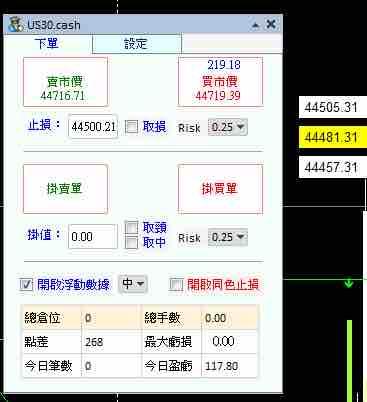Click the US30.cash trader avatar icon

pyautogui.click(x=15, y=25)
